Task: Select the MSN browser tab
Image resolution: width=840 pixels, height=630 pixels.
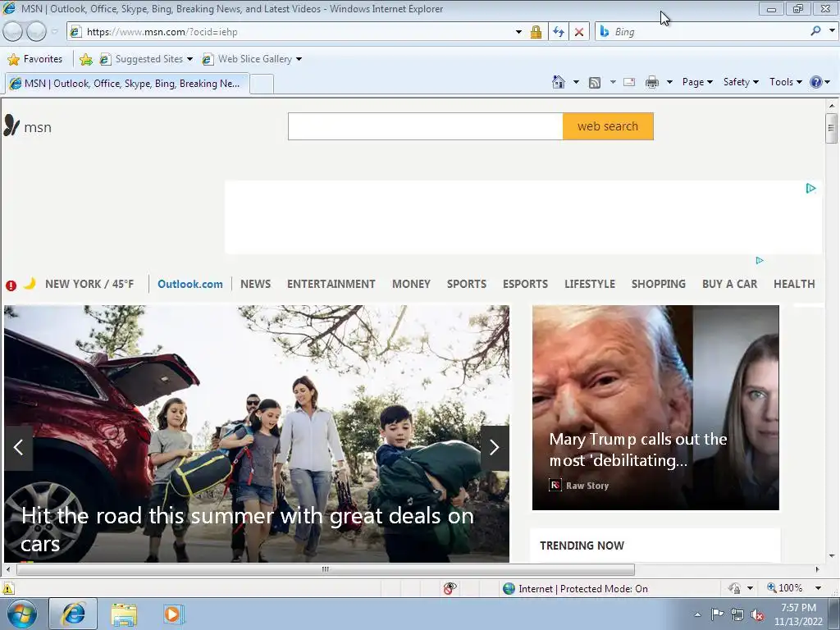Action: pyautogui.click(x=127, y=84)
